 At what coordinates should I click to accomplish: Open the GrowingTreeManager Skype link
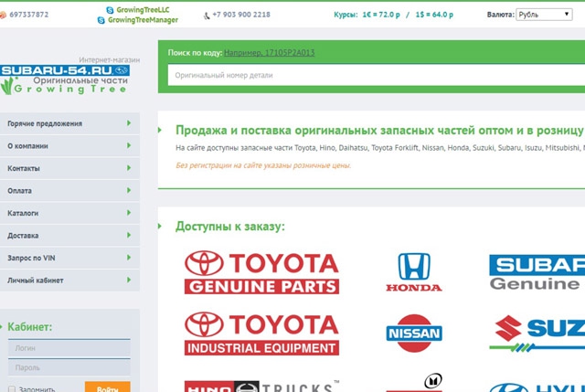pyautogui.click(x=143, y=20)
